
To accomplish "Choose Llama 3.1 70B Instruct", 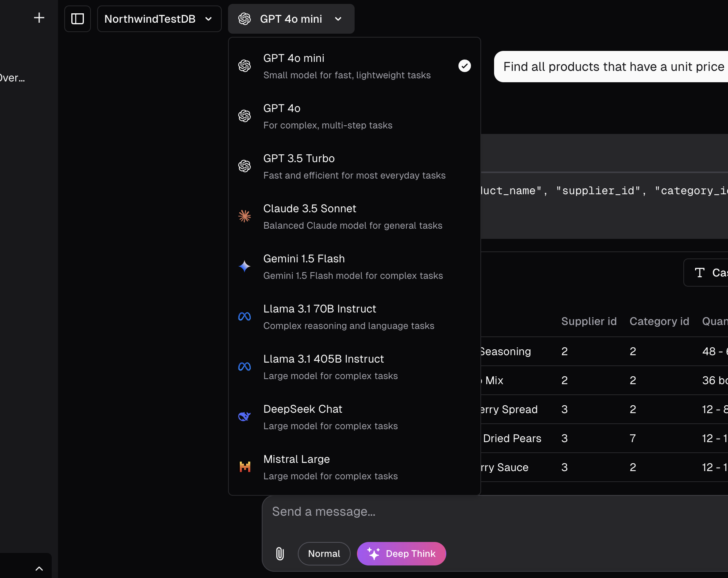I will pos(354,317).
